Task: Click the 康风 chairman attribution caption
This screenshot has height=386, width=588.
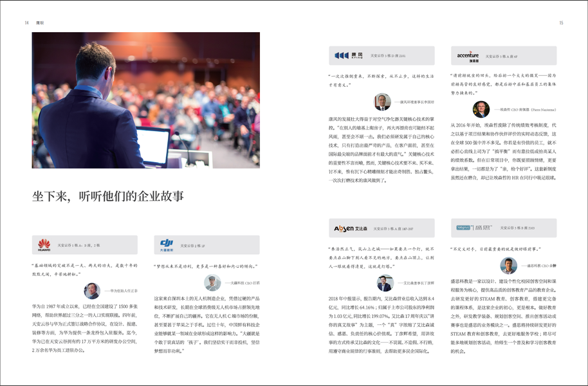Action: click(x=414, y=102)
